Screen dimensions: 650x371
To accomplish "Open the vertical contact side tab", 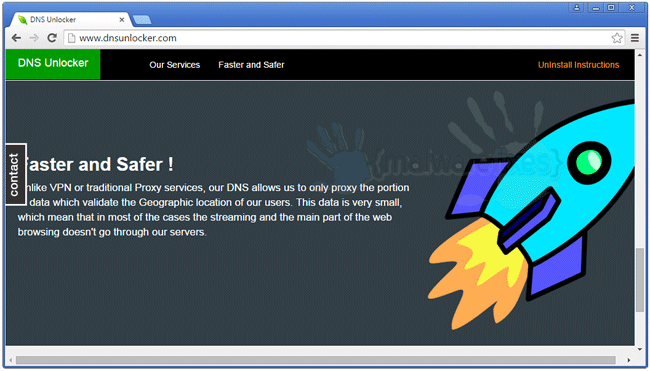I will 16,174.
